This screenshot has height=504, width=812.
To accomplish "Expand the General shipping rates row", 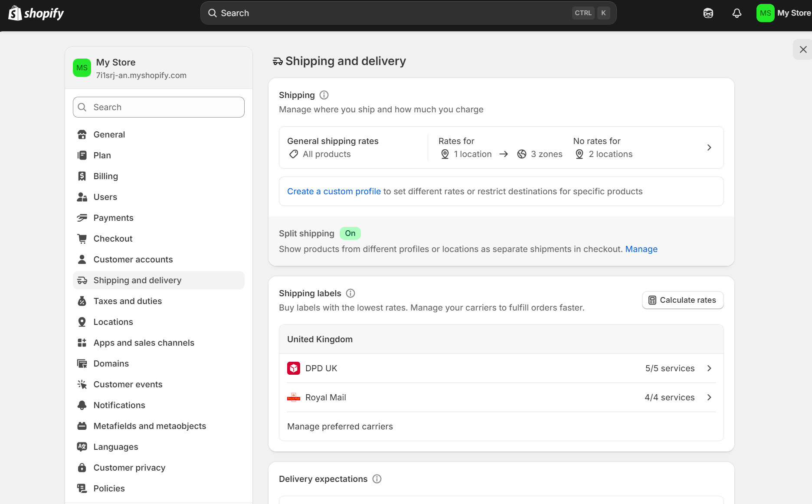I will (709, 147).
